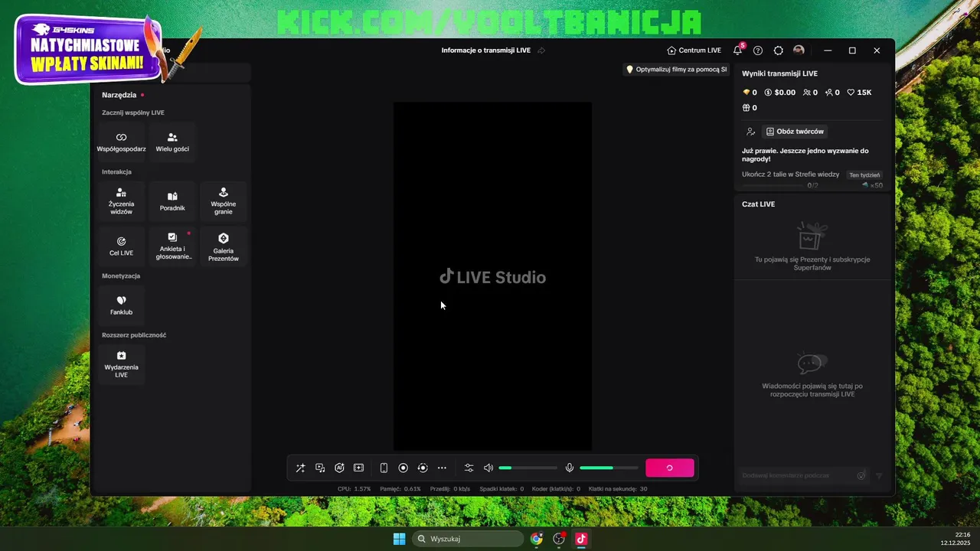Click the record button in bottom toolbar
This screenshot has width=980, height=551.
point(403,468)
